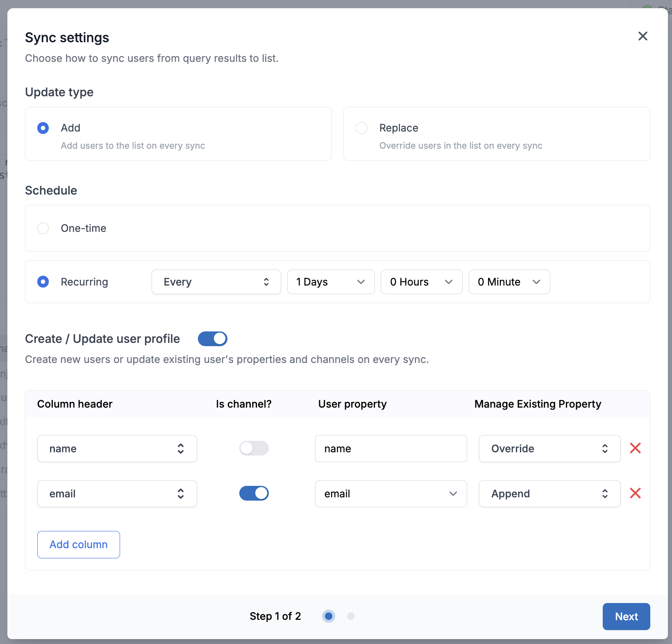Click the Replace option card description

pos(461,146)
